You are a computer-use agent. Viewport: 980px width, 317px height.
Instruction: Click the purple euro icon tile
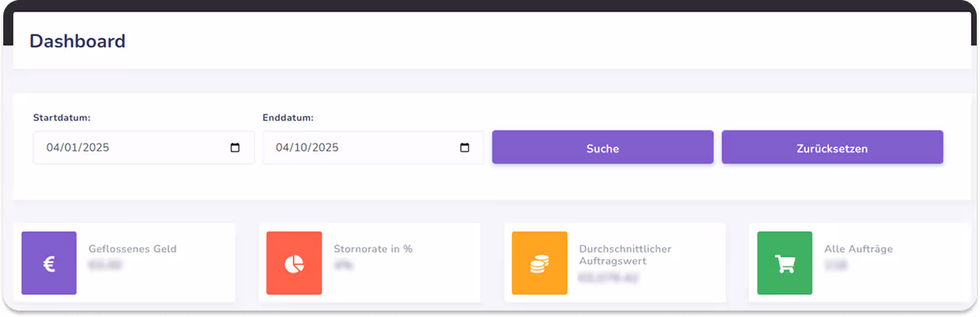tap(49, 263)
